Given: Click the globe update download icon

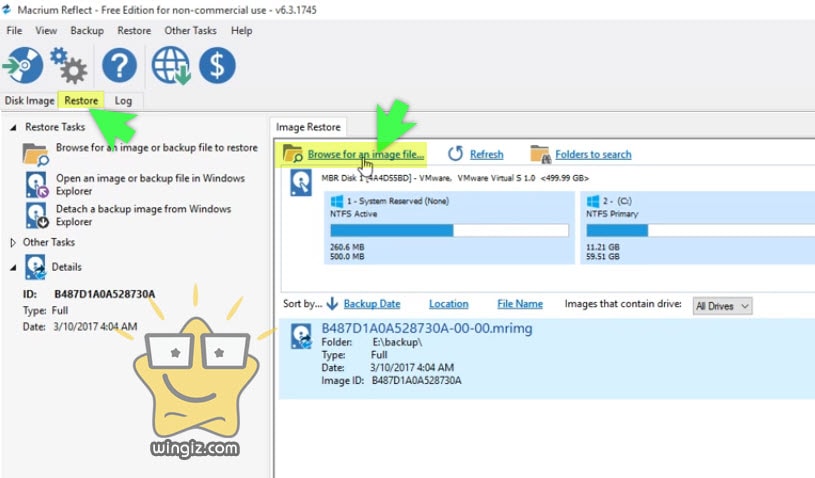Looking at the screenshot, I should click(171, 65).
